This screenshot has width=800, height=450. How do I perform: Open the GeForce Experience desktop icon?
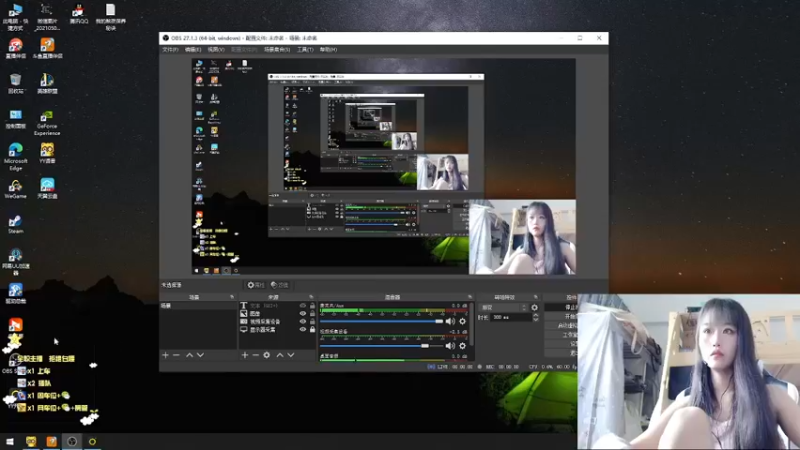(x=47, y=122)
